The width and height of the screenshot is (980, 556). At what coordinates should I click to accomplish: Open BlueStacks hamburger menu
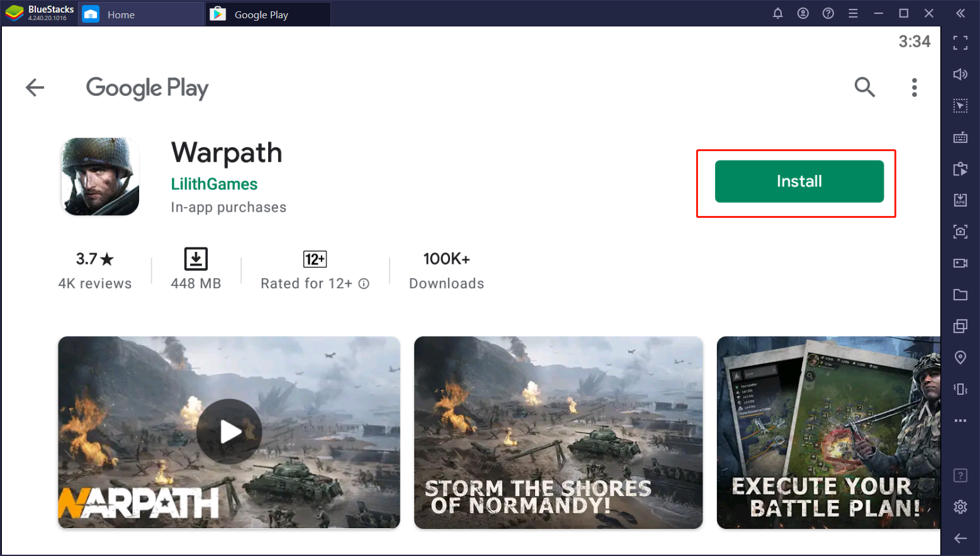tap(853, 13)
